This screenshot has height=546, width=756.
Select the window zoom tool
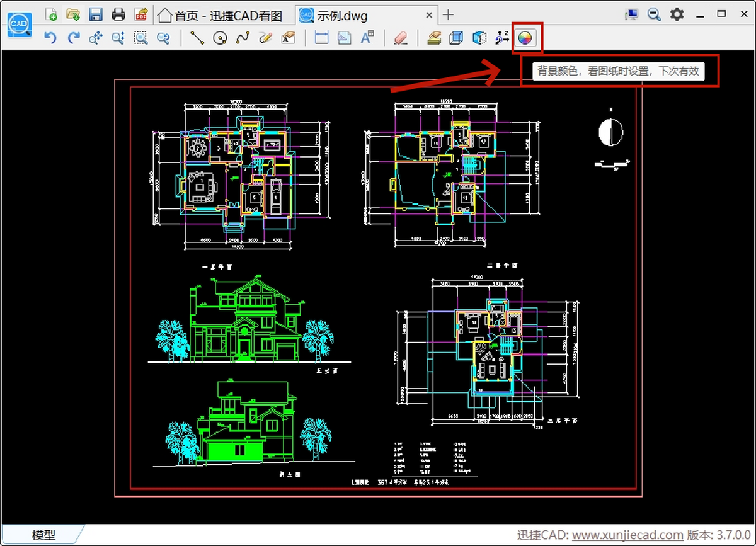140,38
